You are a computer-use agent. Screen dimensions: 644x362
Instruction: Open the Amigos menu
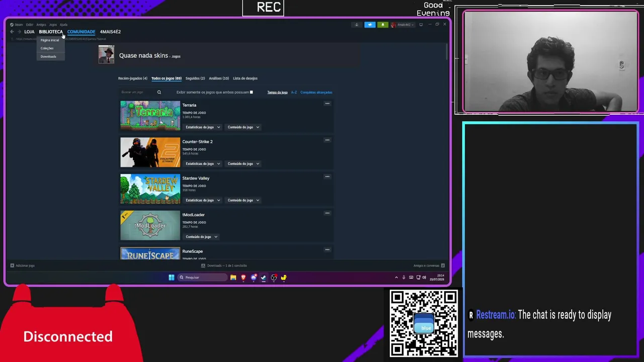(x=41, y=25)
